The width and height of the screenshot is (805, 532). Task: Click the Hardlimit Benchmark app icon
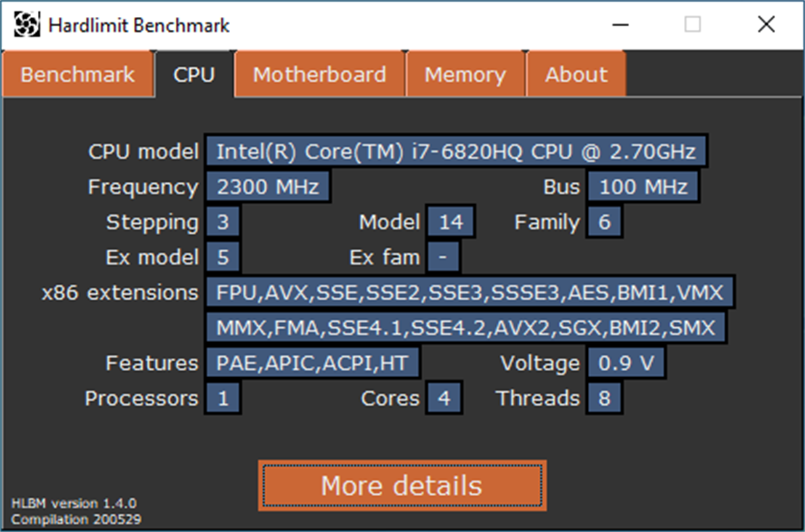tap(26, 24)
